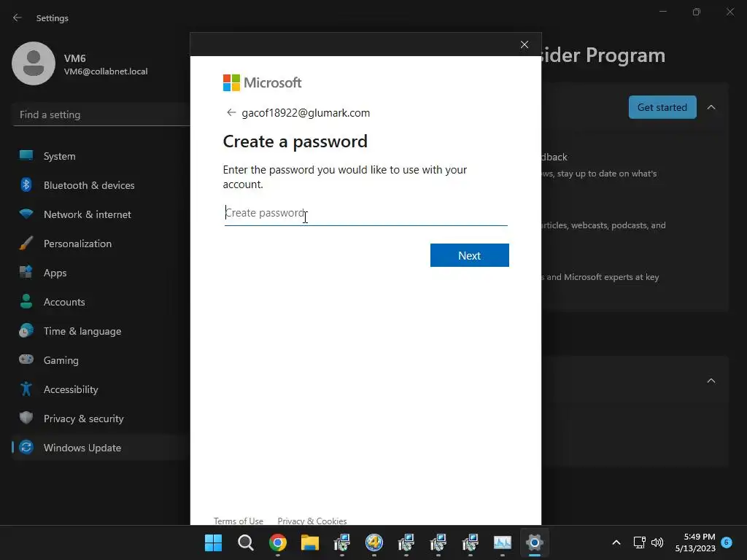
Task: Click the Microsoft logo
Action: click(263, 82)
